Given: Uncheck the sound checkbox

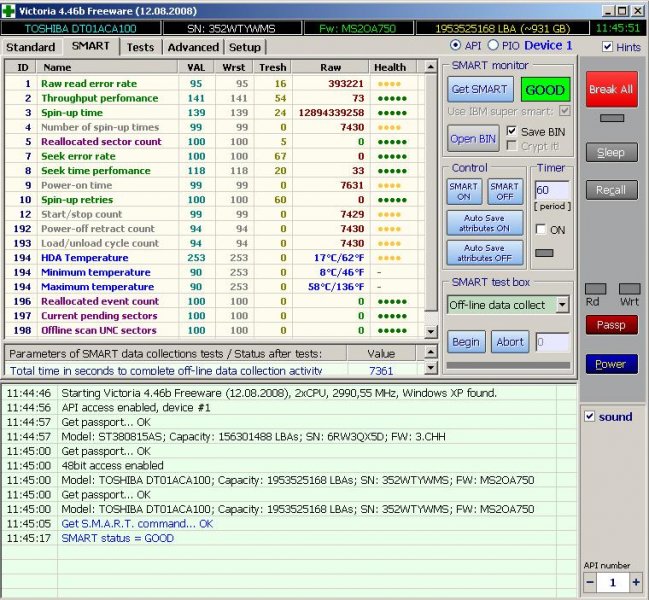Looking at the screenshot, I should pos(590,416).
